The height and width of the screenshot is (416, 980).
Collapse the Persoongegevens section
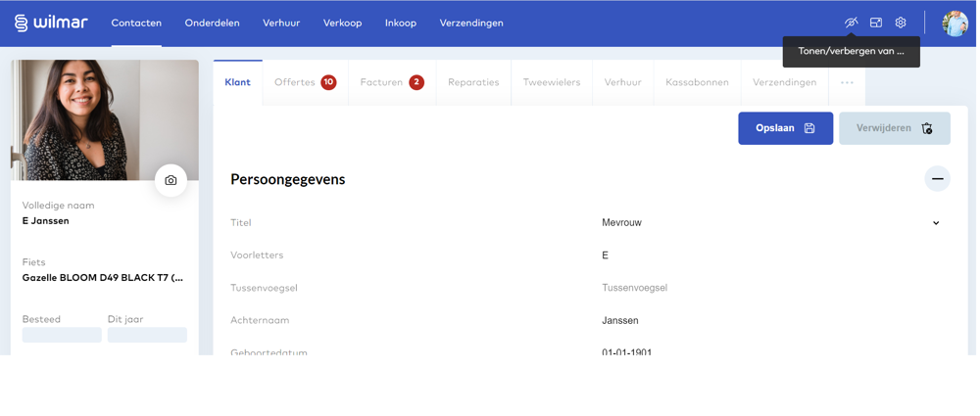[x=938, y=179]
